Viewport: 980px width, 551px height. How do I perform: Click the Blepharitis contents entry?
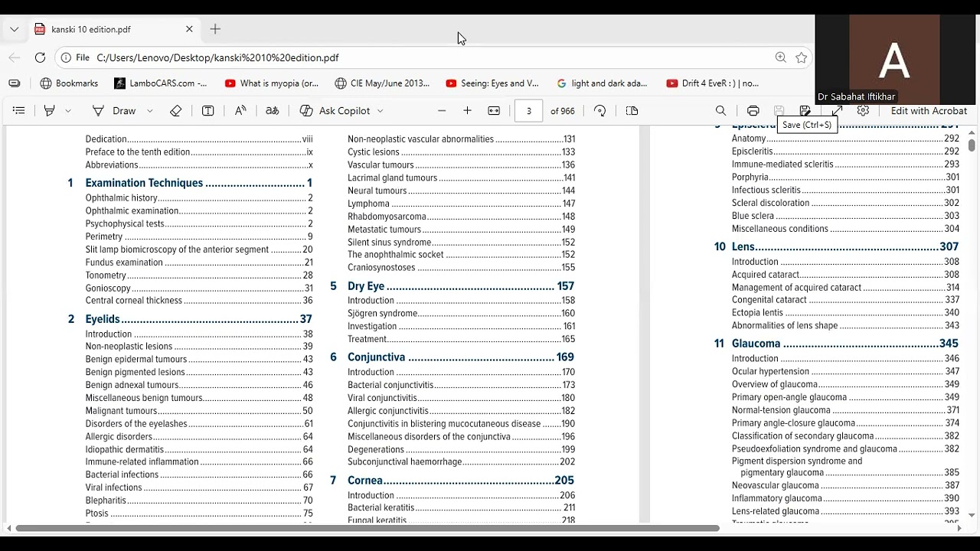(199, 501)
